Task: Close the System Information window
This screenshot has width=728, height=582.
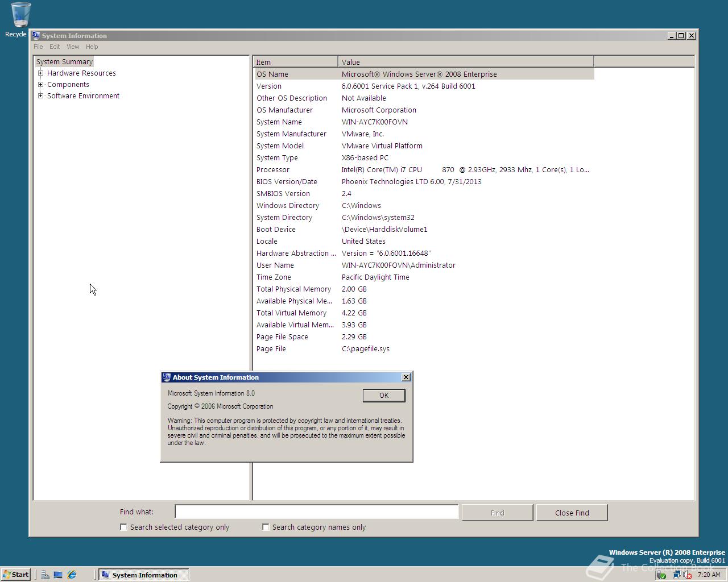Action: pos(692,35)
